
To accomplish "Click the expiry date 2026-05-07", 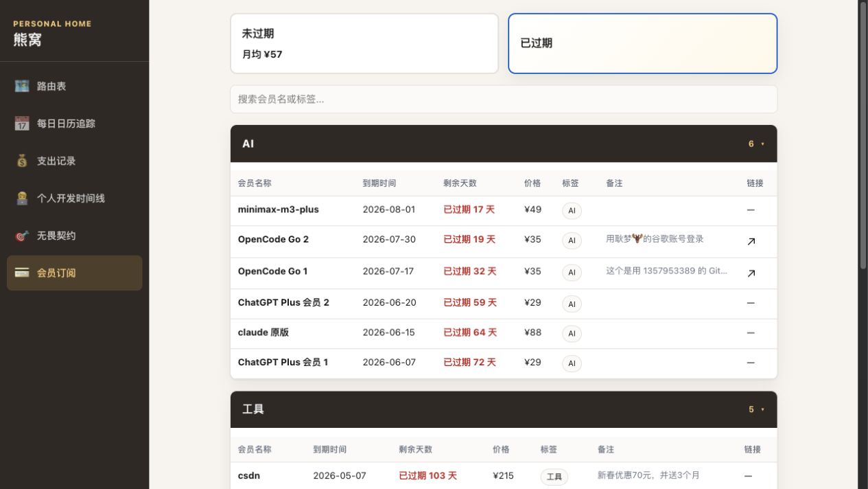I will [x=340, y=475].
